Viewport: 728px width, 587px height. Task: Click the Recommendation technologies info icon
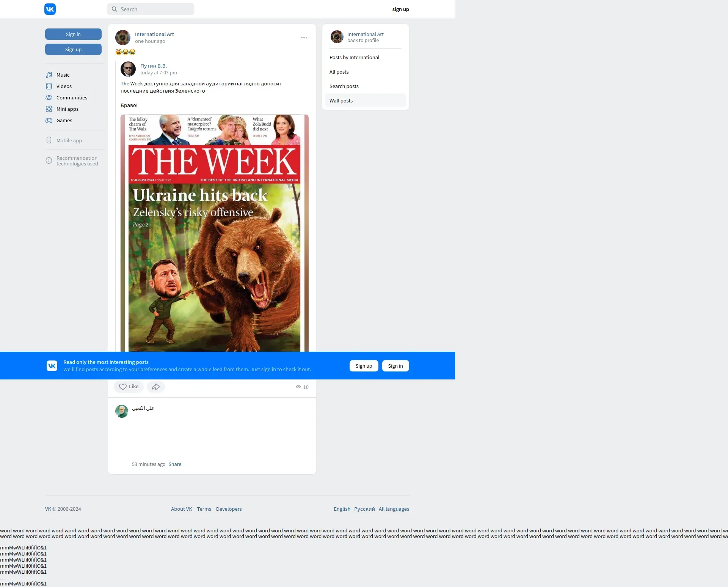tap(49, 161)
